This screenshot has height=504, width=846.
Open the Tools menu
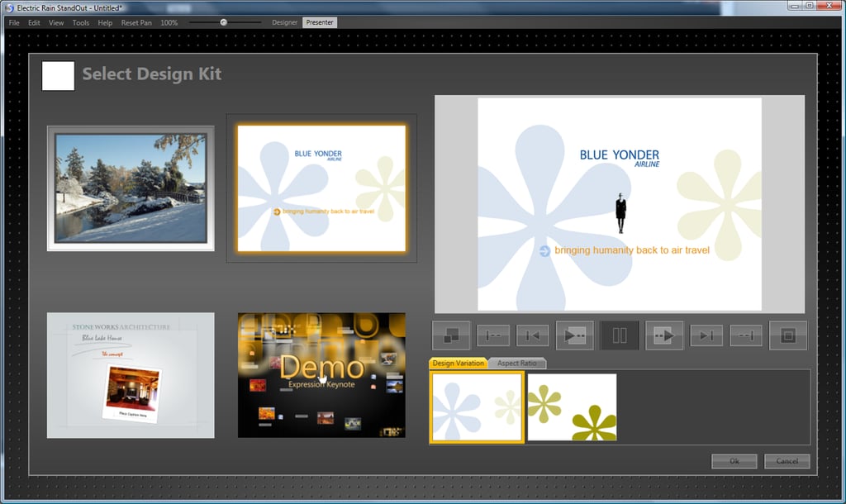(x=80, y=22)
